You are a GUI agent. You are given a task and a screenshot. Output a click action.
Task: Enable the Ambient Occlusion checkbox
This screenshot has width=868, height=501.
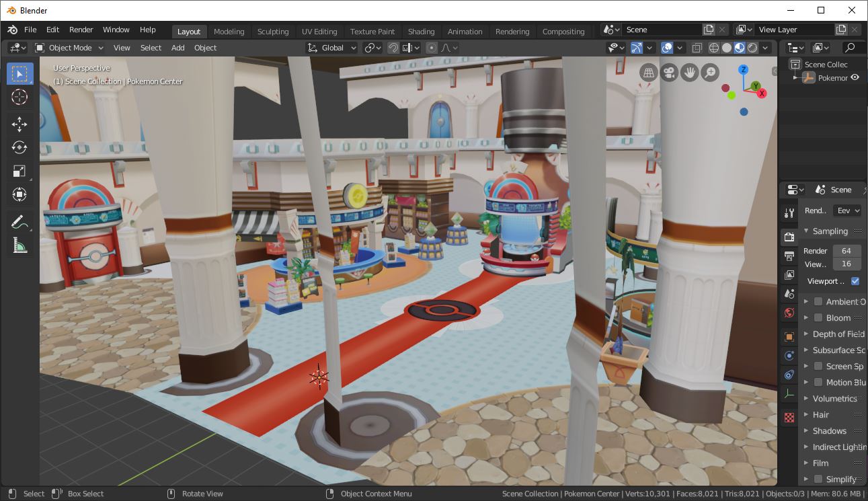point(818,301)
